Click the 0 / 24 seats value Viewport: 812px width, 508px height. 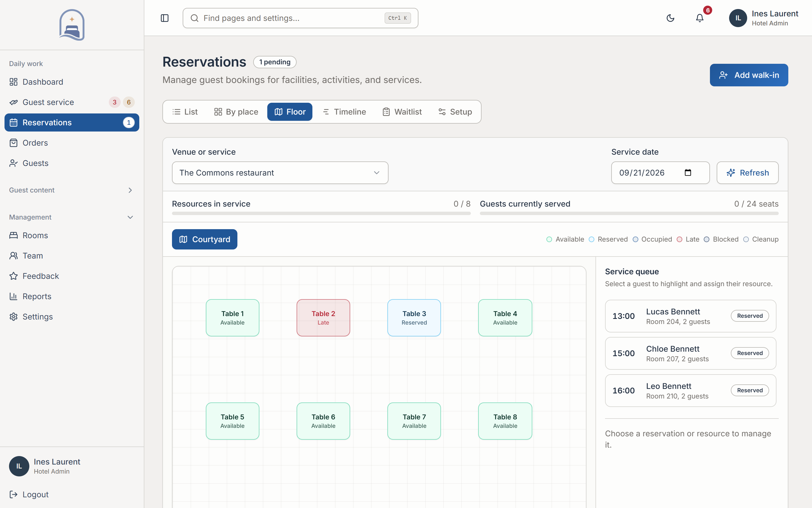(756, 204)
